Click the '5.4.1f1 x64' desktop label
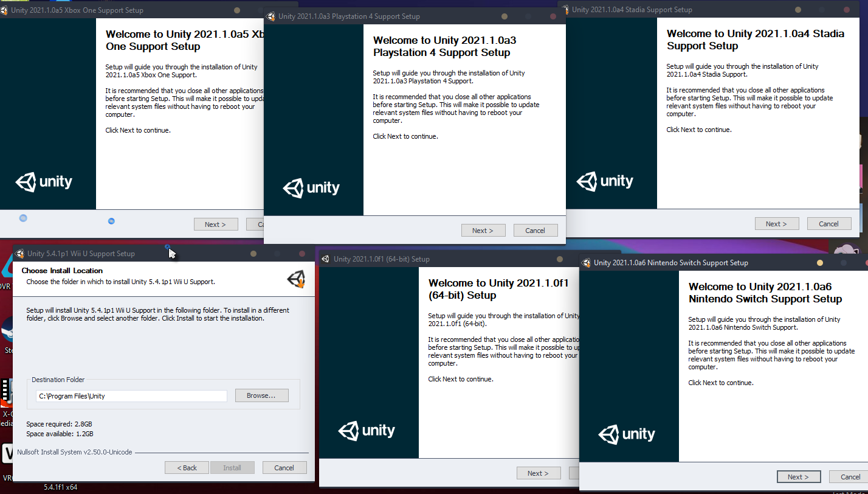This screenshot has width=868, height=494. tap(60, 487)
